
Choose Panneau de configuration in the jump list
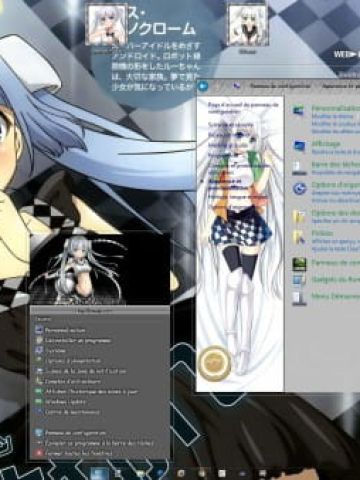(x=75, y=433)
